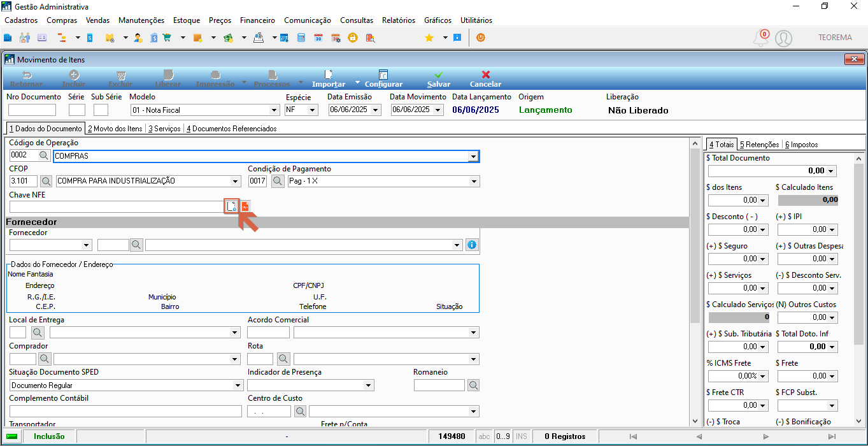Click the orange power button icon
The image size is (868, 446).
480,38
